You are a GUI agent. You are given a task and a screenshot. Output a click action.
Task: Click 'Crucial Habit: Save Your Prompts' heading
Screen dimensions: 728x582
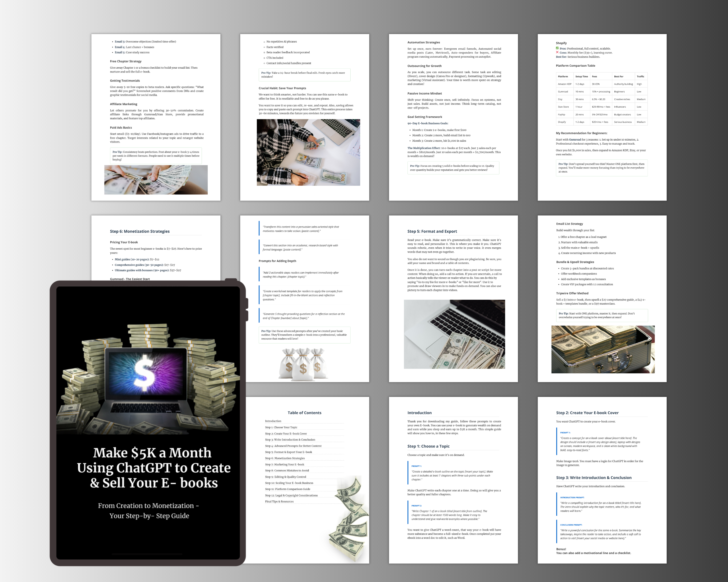coord(282,88)
